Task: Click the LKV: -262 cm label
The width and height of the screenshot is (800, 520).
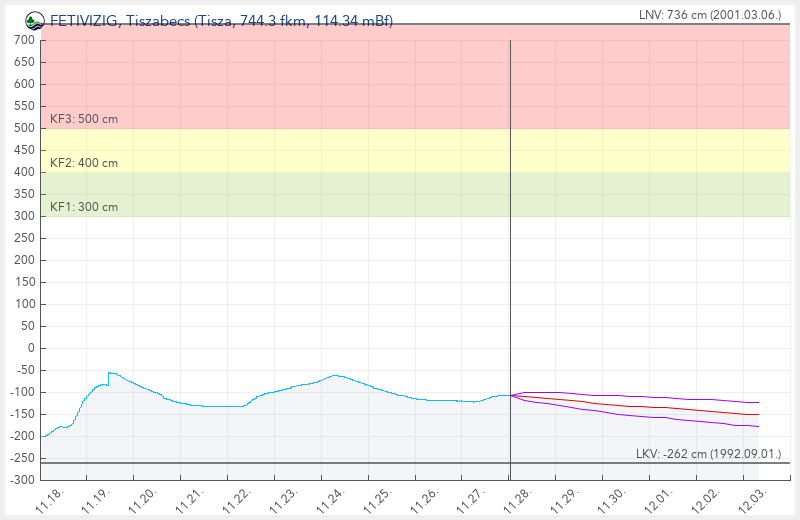Action: coord(708,454)
